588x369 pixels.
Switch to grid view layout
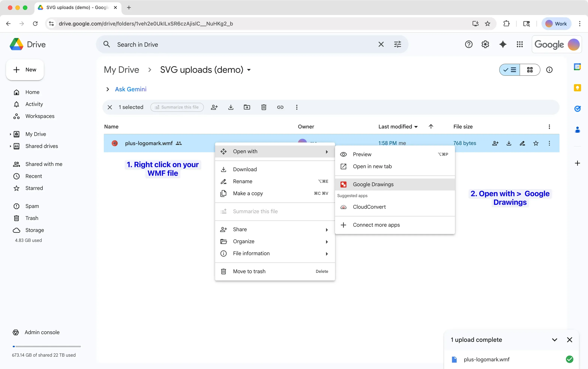530,70
